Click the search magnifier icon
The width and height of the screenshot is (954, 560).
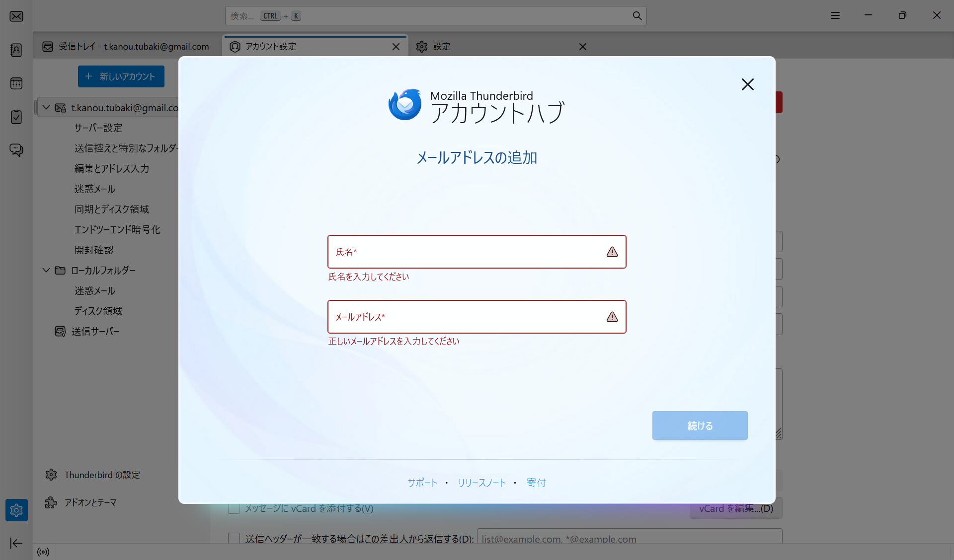pyautogui.click(x=637, y=16)
